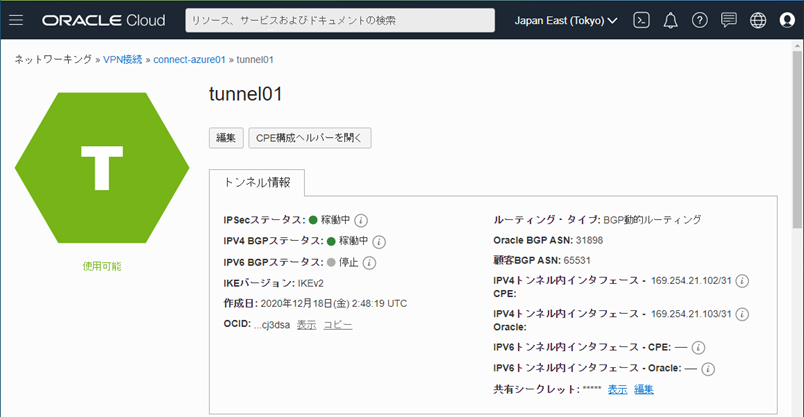Select the トンネル情報 tab

(x=257, y=183)
